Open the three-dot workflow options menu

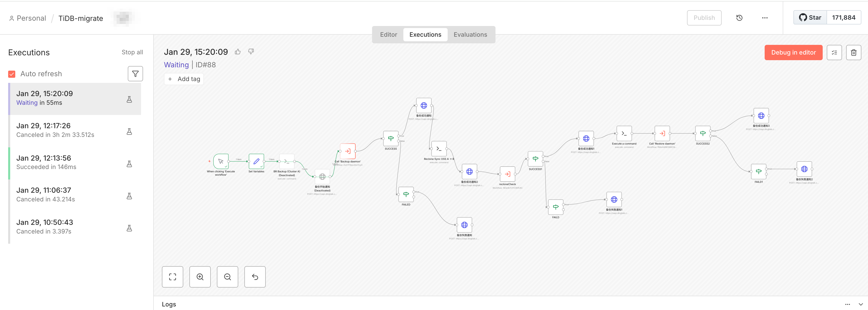tap(765, 18)
